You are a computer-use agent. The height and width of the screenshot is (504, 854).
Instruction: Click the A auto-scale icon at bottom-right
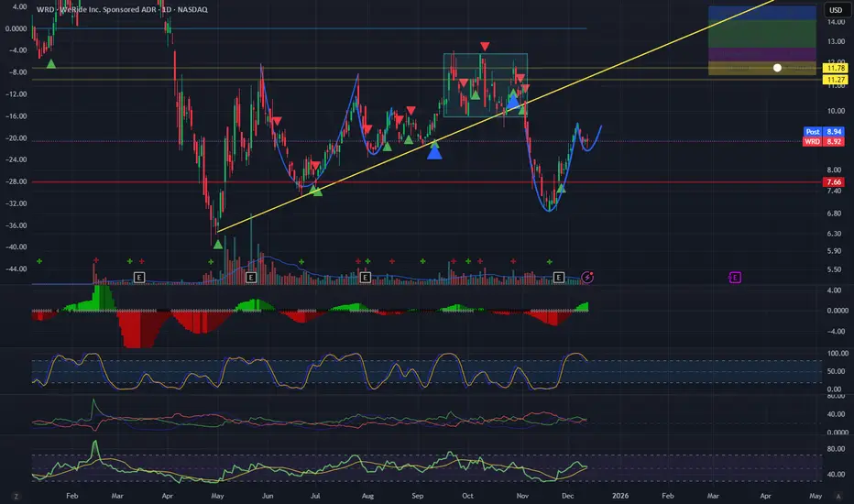838,497
